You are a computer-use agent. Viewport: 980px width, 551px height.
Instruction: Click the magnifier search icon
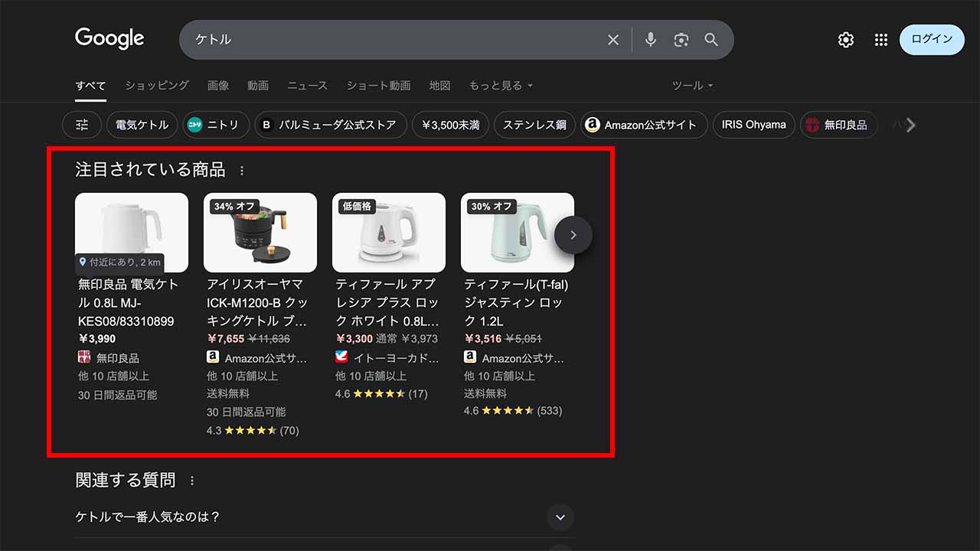click(711, 40)
